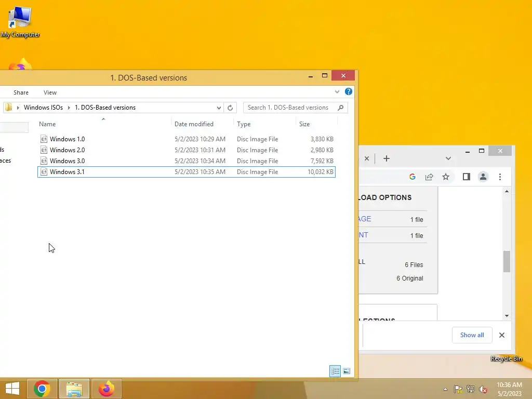
Task: Open network tray icon
Action: [x=471, y=389]
